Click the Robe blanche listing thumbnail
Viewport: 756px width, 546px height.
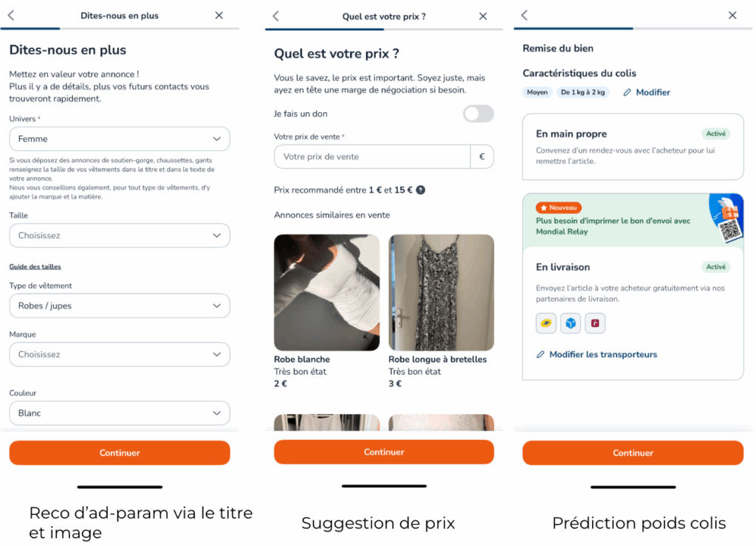click(x=326, y=291)
